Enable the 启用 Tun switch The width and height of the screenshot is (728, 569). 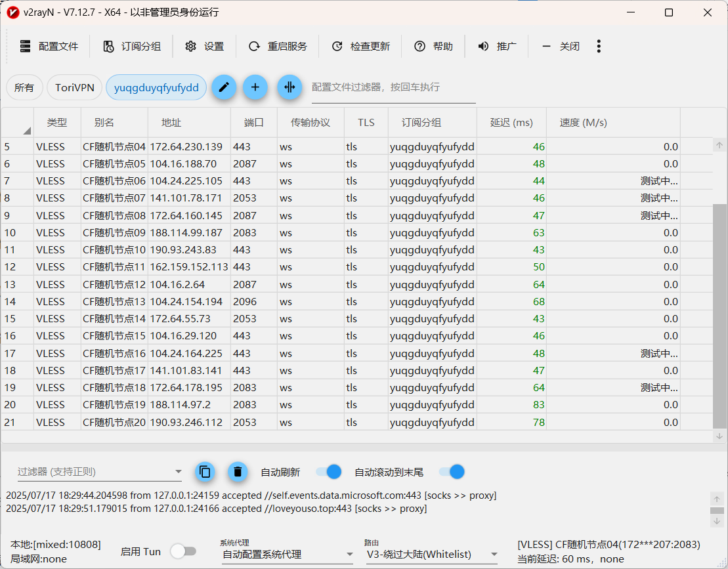[182, 551]
